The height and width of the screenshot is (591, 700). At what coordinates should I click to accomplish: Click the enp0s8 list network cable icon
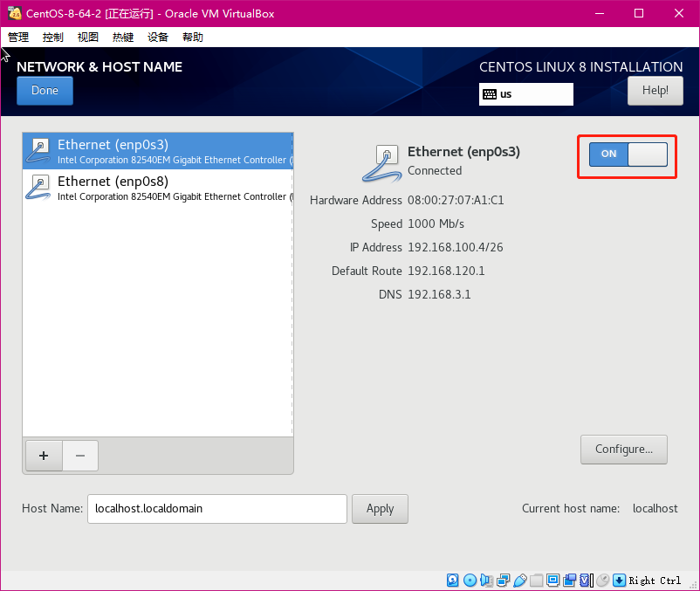tap(38, 188)
